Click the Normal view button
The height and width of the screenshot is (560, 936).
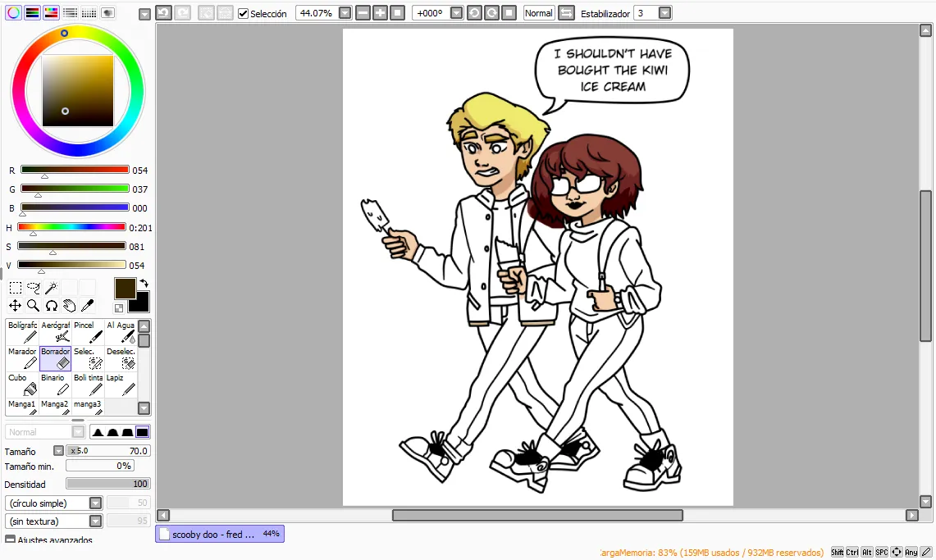click(x=538, y=13)
